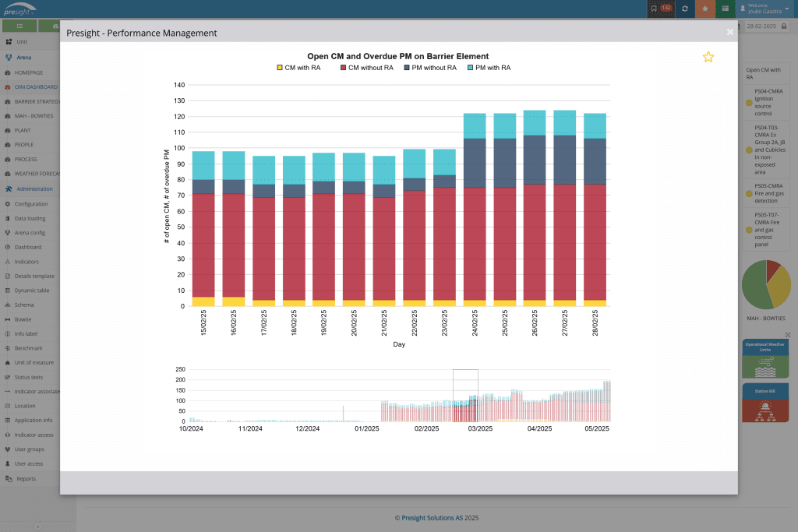Click the Presight logo
This screenshot has height=532, width=798.
[19, 9]
